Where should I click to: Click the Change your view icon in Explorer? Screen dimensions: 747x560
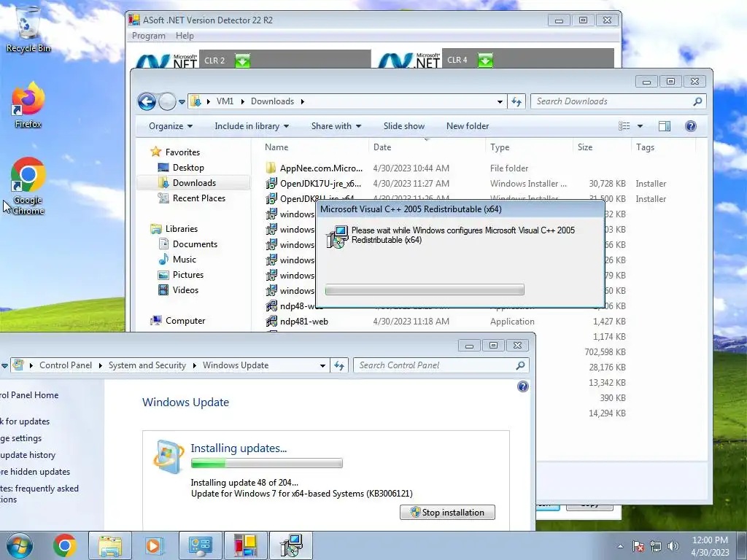(x=624, y=126)
